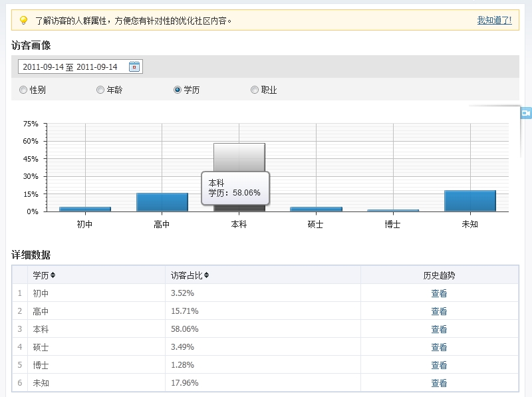View history trend for 博士 row
532x397 pixels.
[x=439, y=365]
